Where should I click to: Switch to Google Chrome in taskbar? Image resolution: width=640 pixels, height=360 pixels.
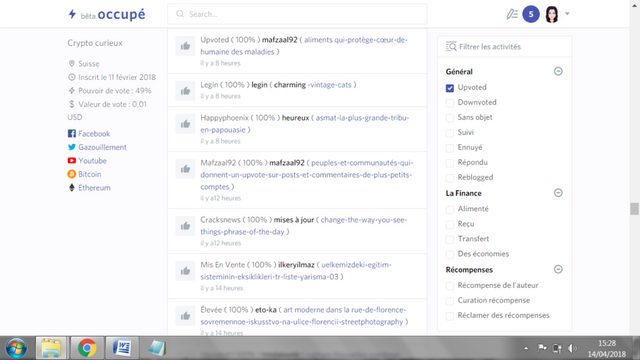point(87,348)
